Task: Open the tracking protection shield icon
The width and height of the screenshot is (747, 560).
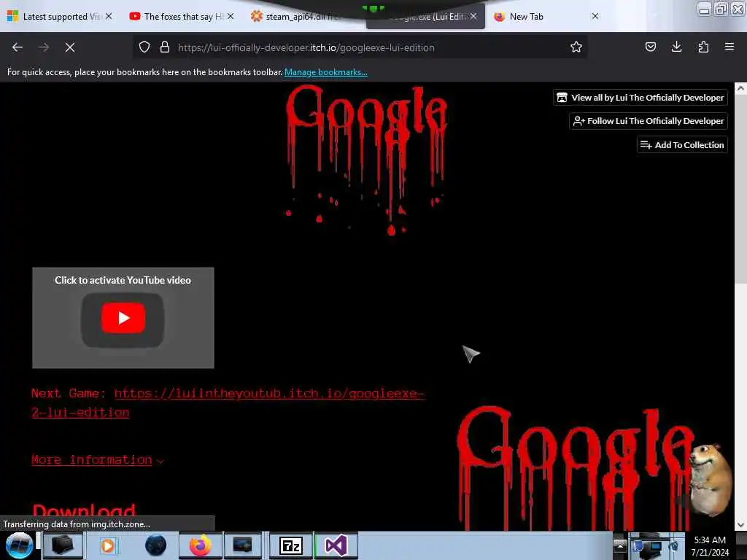Action: tap(144, 47)
